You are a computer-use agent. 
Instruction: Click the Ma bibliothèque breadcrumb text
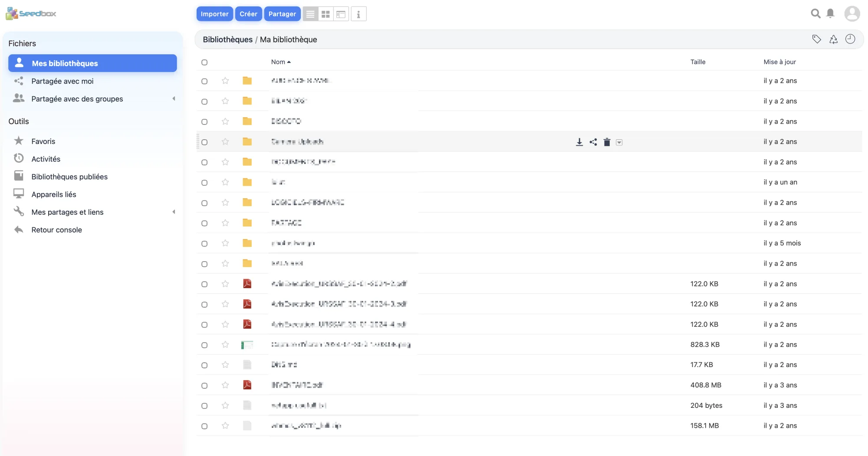coord(288,39)
